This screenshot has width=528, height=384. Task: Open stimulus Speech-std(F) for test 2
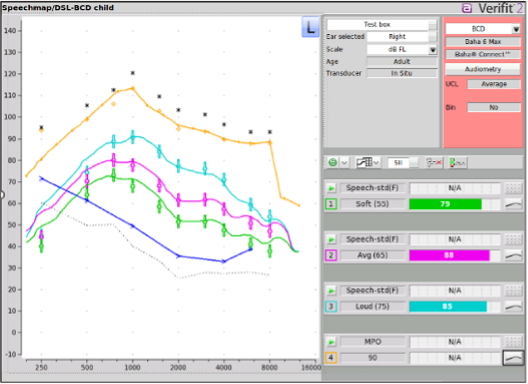click(372, 239)
